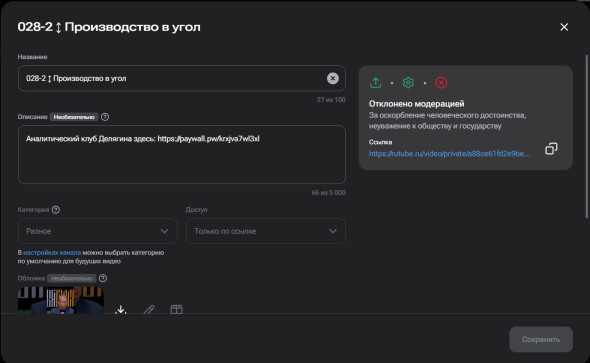590x363 pixels.
Task: Open the rutube private video link
Action: point(449,153)
